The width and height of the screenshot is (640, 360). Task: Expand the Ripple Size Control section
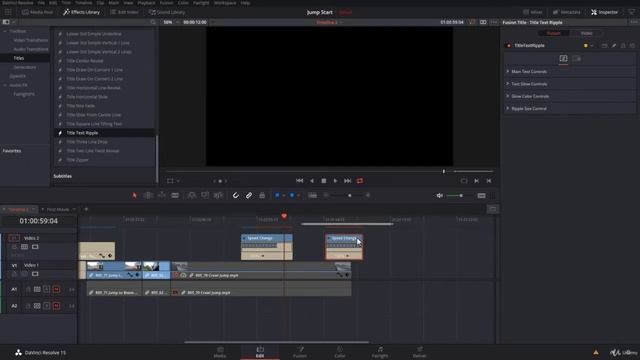(508, 108)
